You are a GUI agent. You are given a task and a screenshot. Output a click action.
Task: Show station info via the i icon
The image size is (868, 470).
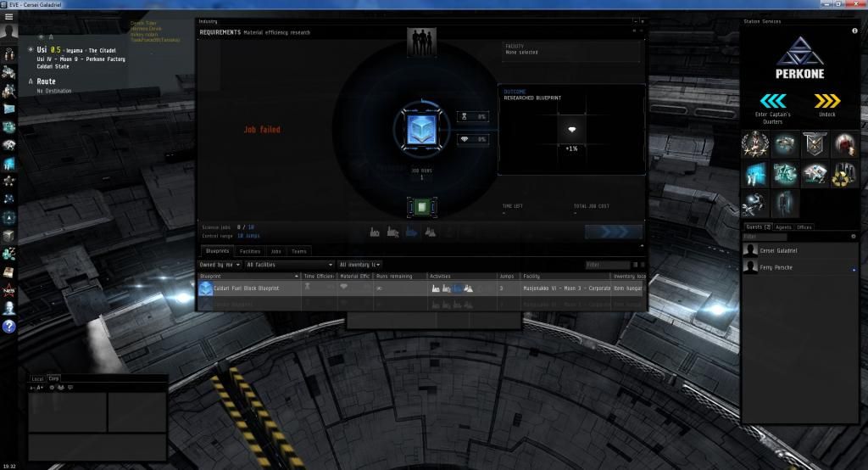(x=854, y=31)
